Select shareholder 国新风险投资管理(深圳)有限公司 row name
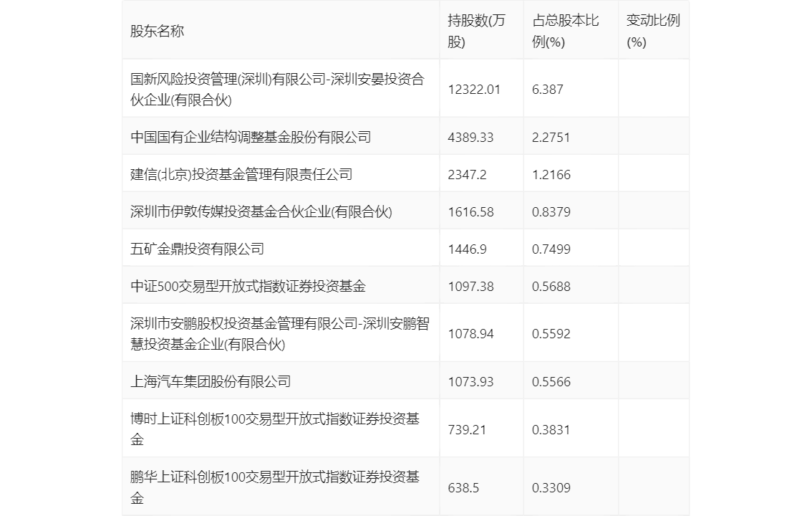Viewport: 812px width, 516px height. click(278, 89)
